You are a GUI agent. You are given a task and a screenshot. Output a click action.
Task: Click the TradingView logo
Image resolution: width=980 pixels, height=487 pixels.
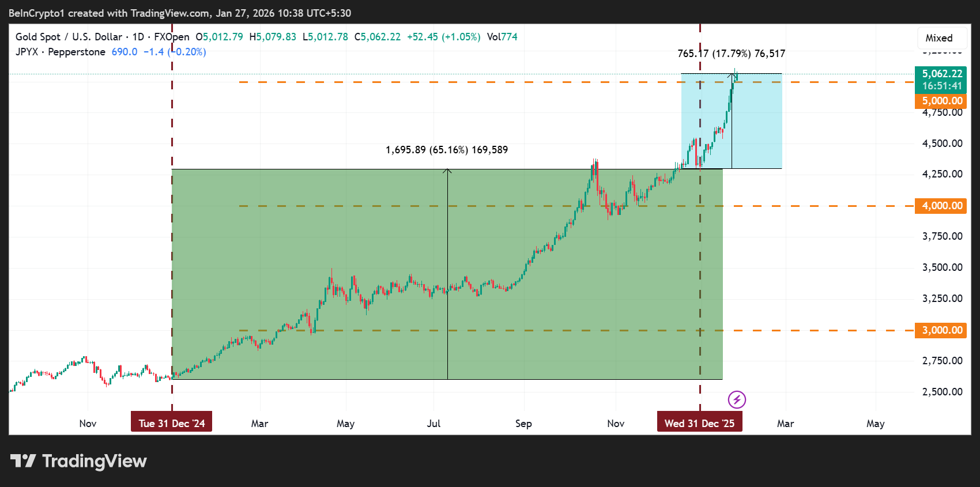click(x=78, y=461)
